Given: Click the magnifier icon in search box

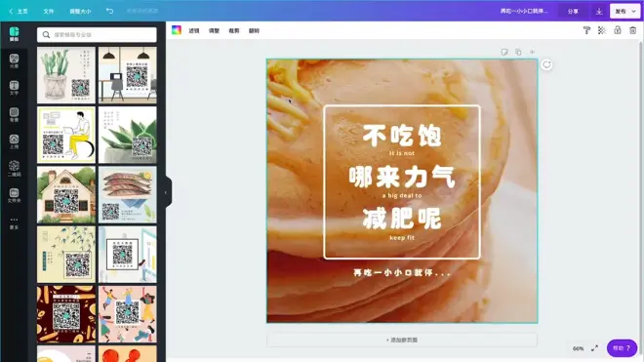Looking at the screenshot, I should point(46,35).
